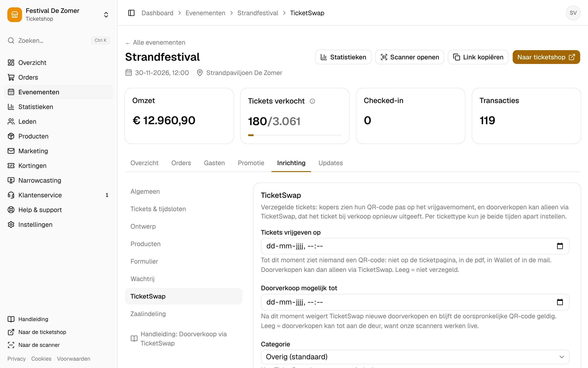588x368 pixels.
Task: Click Scanner openen button
Action: tap(409, 57)
